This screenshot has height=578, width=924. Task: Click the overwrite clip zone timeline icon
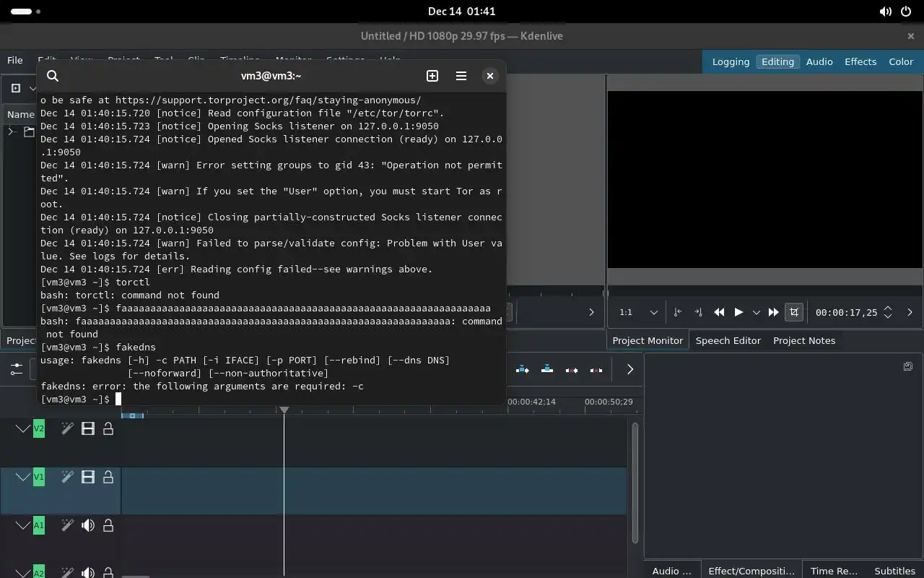coord(547,369)
